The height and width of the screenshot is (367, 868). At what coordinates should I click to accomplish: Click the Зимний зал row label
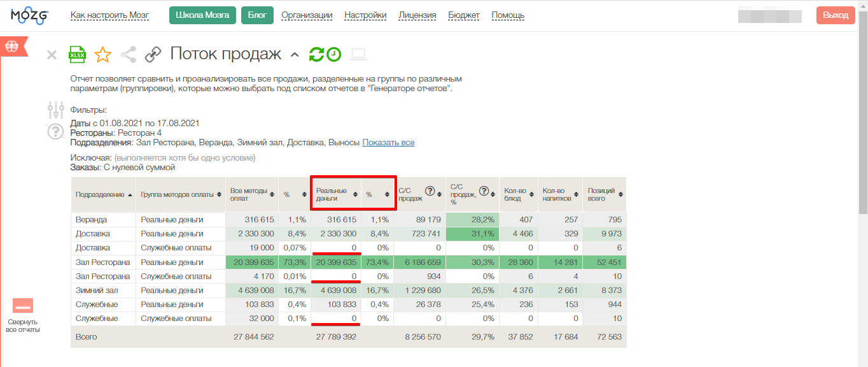pyautogui.click(x=97, y=290)
